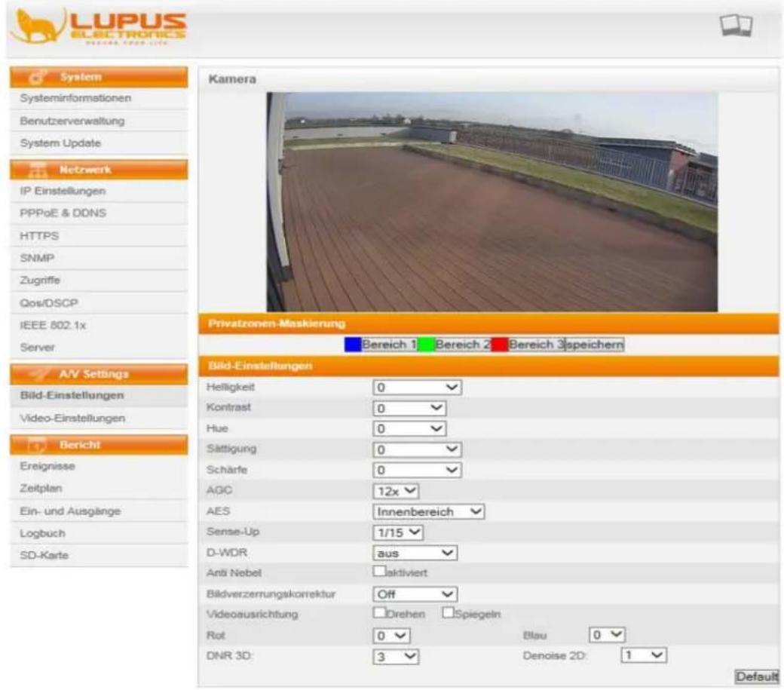Open Zugriffe in the sidebar
The image size is (784, 690).
coord(99,281)
